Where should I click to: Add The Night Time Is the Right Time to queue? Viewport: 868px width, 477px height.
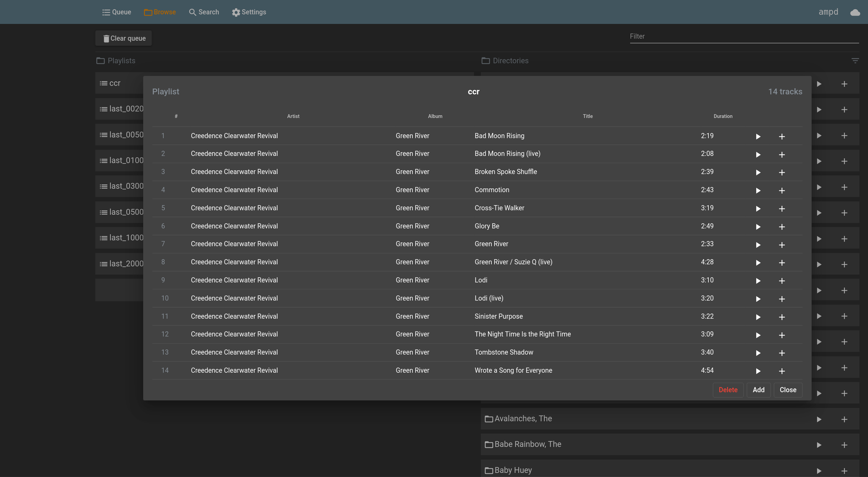[782, 335]
